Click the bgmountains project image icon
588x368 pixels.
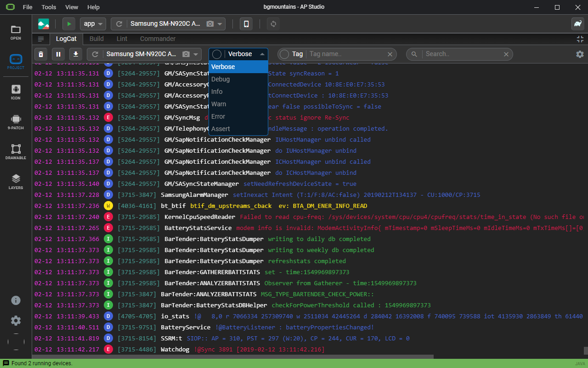[x=44, y=24]
